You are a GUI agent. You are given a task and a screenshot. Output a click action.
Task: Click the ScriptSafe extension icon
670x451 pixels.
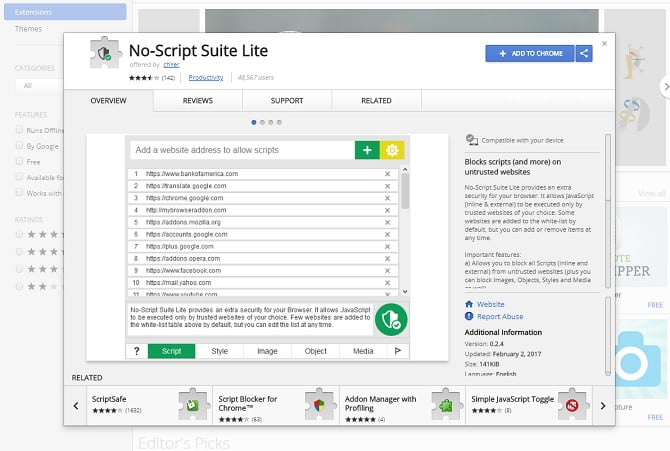[x=193, y=404]
